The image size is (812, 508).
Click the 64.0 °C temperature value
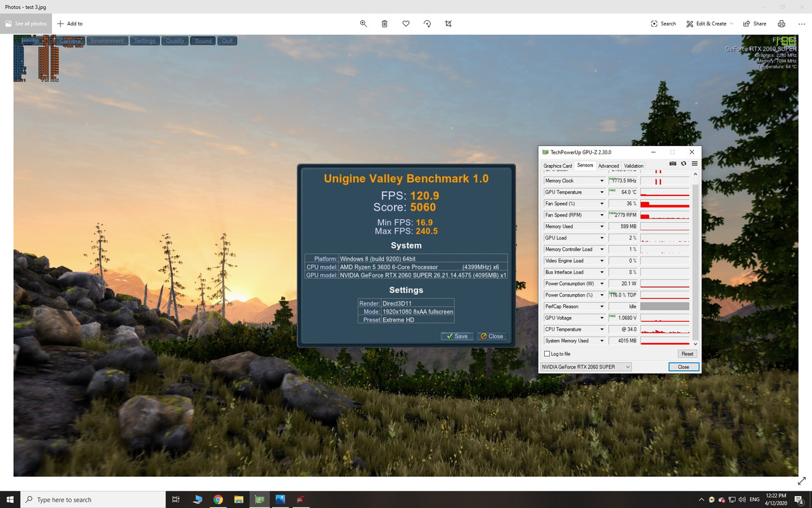[x=629, y=192]
